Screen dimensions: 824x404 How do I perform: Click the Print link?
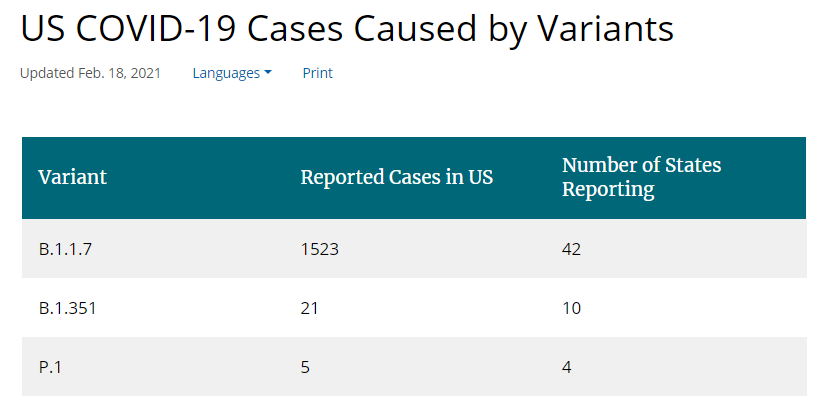(x=318, y=73)
